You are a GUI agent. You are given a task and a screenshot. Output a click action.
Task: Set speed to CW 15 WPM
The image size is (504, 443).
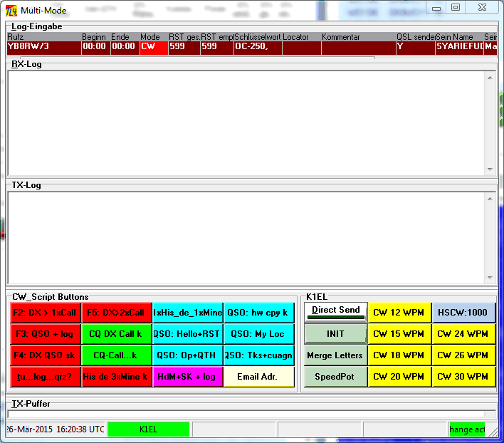click(399, 334)
